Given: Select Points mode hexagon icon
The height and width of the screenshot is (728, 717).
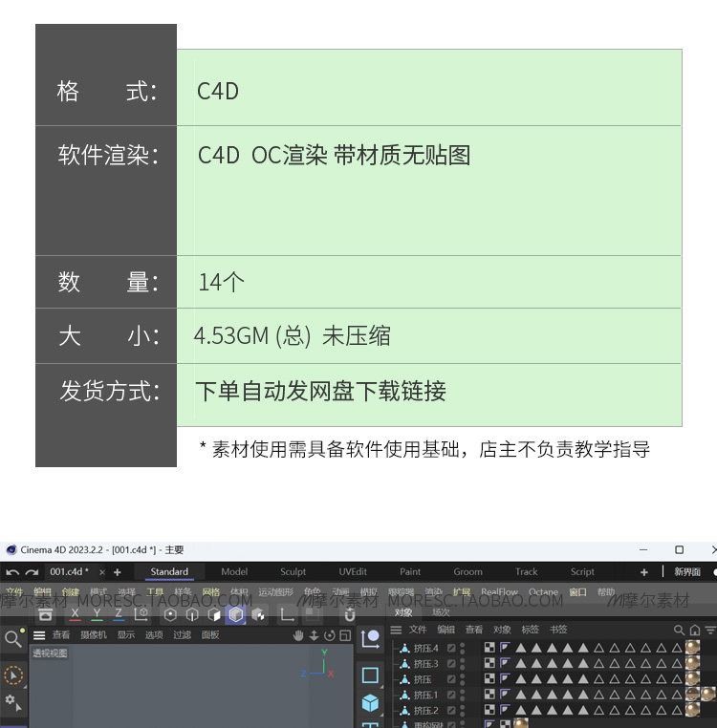Looking at the screenshot, I should tap(170, 614).
